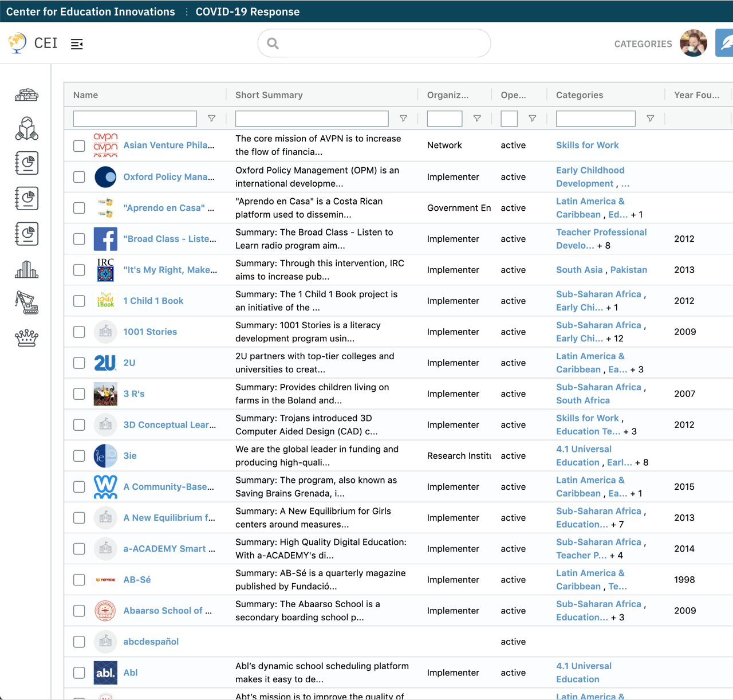This screenshot has height=700, width=733.
Task: Open the crane excavator sidebar icon
Action: [26, 302]
